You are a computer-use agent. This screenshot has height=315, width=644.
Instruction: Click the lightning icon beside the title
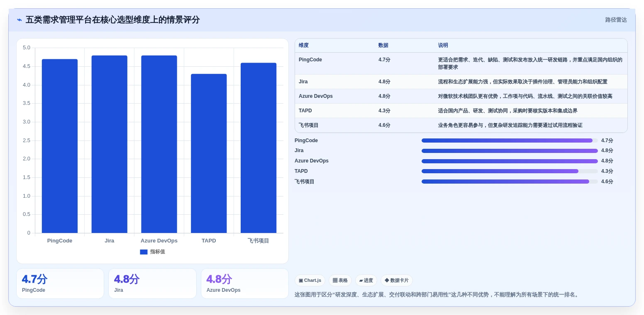20,20
